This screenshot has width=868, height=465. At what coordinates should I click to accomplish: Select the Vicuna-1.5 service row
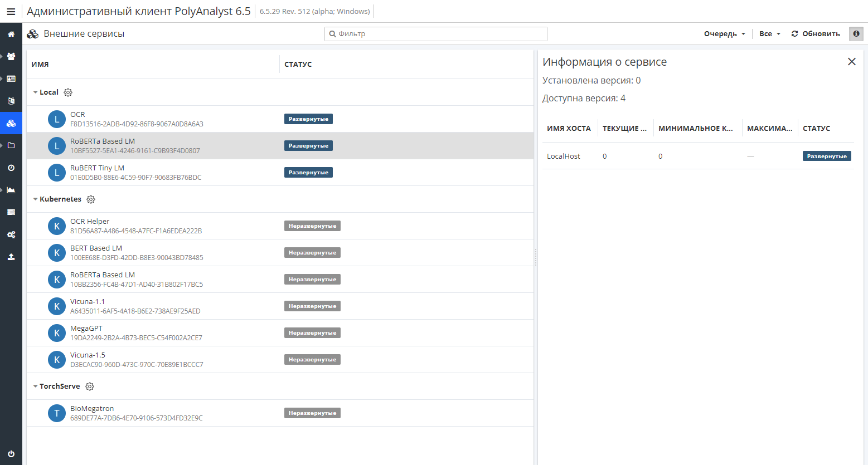[280, 360]
